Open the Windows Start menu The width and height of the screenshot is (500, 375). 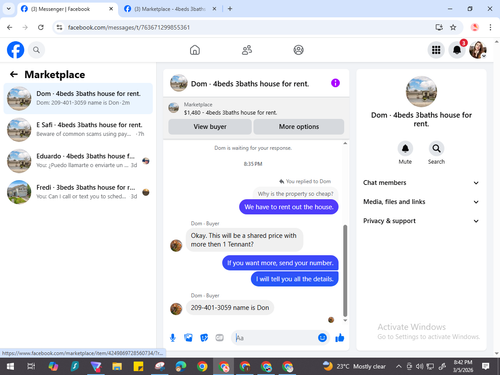pyautogui.click(x=10, y=366)
